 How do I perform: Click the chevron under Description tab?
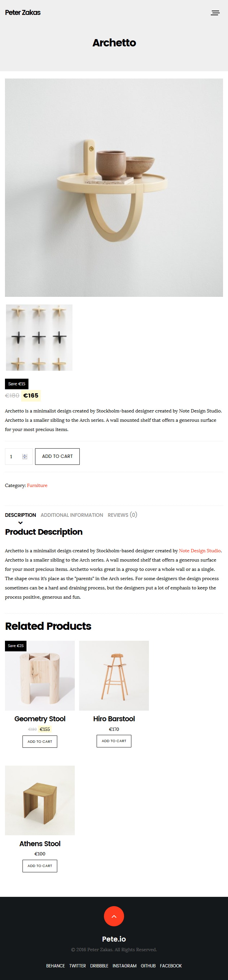pos(21,523)
